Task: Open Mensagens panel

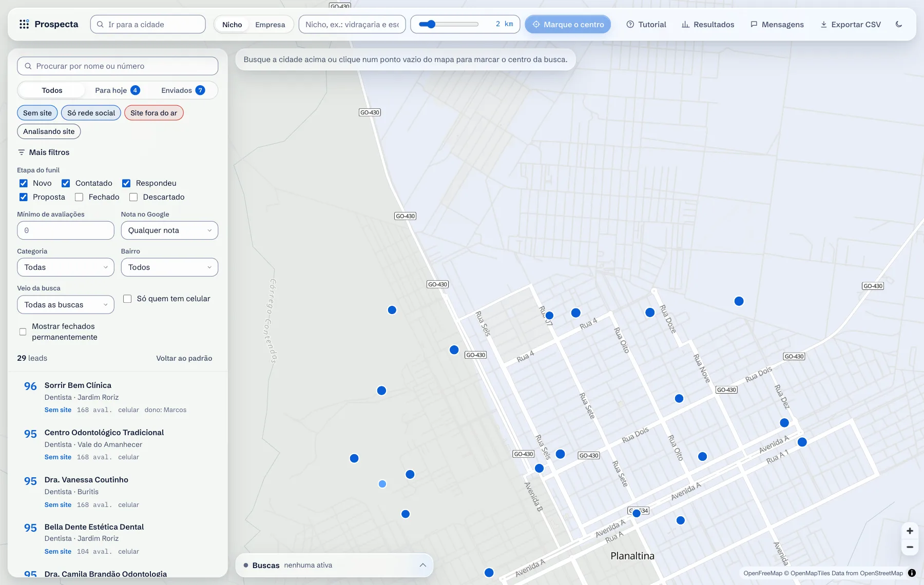Action: pos(777,24)
